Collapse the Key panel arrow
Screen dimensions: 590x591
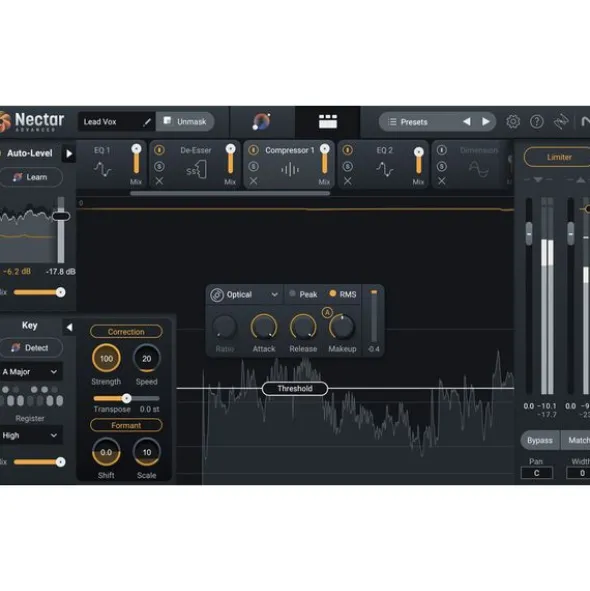(69, 327)
